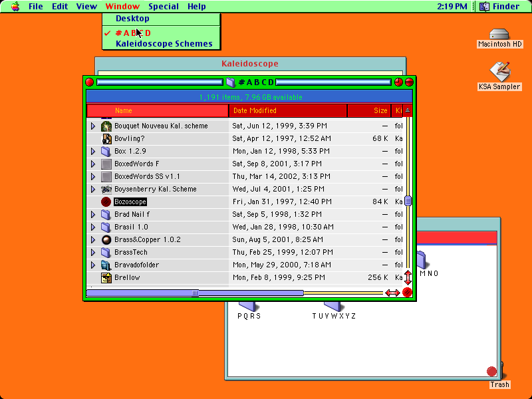Click the red resize corner of # A B C D
The image size is (532, 399).
(x=407, y=293)
